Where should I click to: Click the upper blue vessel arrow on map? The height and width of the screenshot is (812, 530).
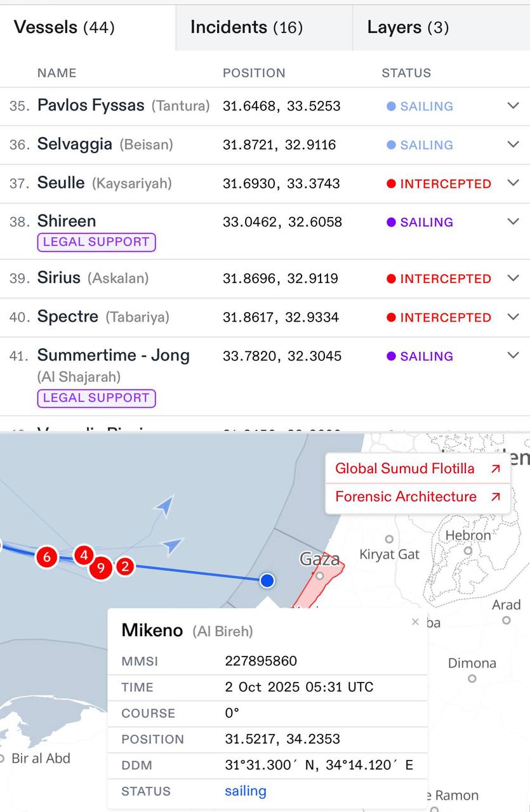point(164,506)
